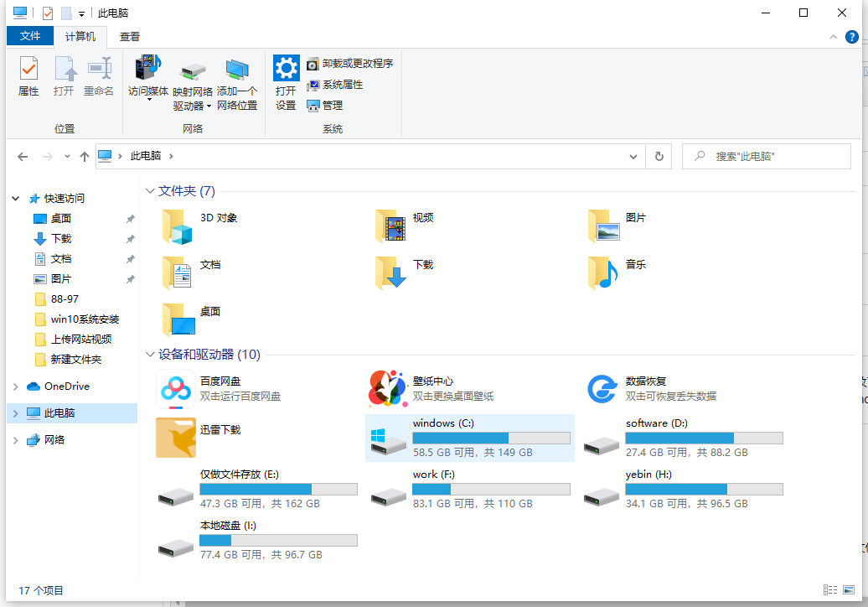
Task: Toggle details view button in status bar
Action: (829, 590)
